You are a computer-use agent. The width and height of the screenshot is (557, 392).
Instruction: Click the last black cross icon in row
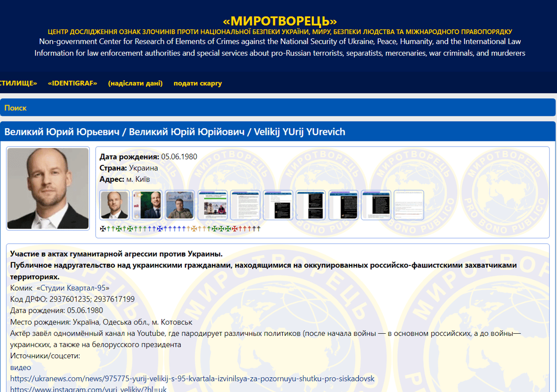point(258,229)
